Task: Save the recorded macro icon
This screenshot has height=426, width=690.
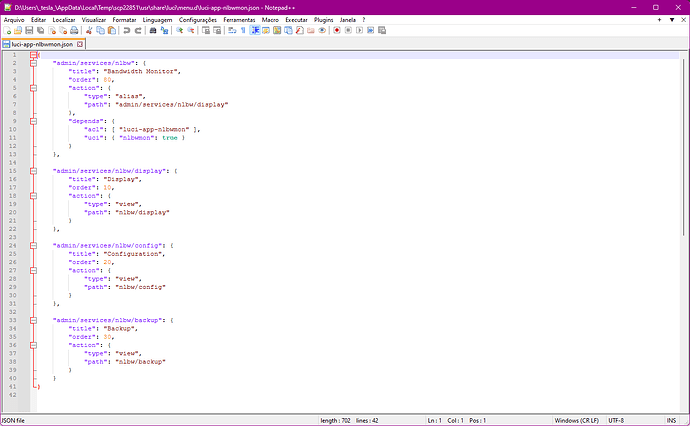Action: [382, 30]
